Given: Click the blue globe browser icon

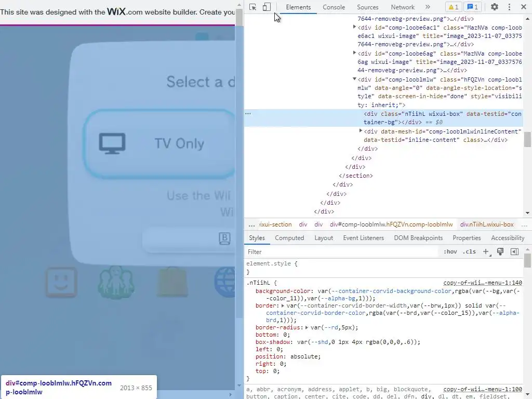Looking at the screenshot, I should coord(224,282).
